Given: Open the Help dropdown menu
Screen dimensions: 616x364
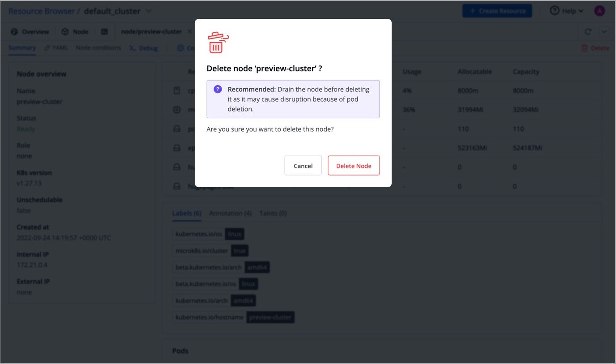Looking at the screenshot, I should click(567, 11).
